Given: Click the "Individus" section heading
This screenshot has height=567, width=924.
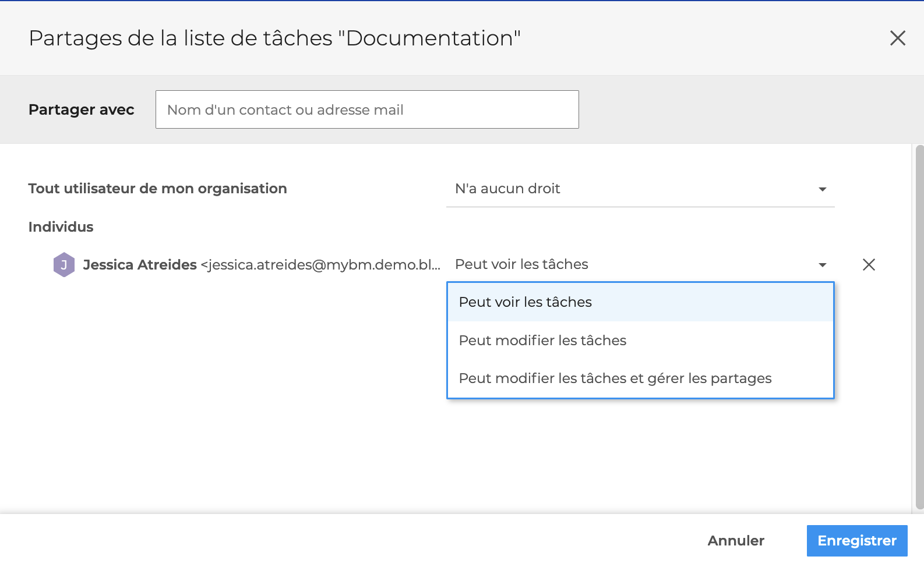Looking at the screenshot, I should (61, 227).
